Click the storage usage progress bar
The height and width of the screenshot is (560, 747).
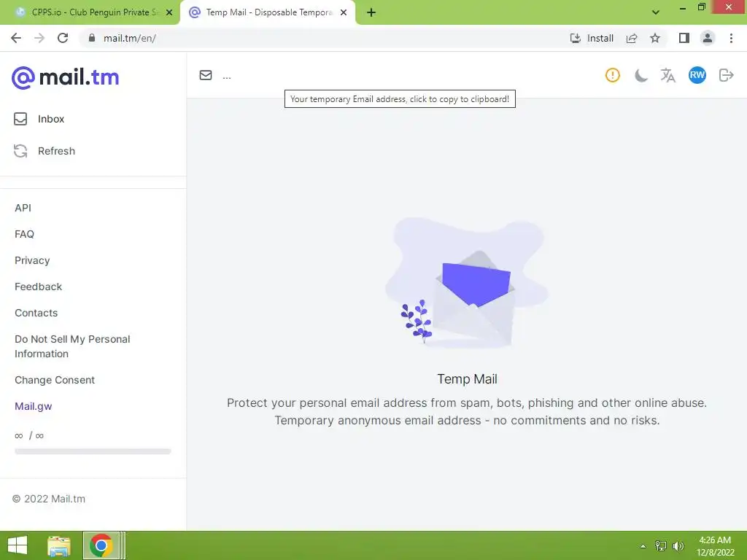pyautogui.click(x=93, y=451)
